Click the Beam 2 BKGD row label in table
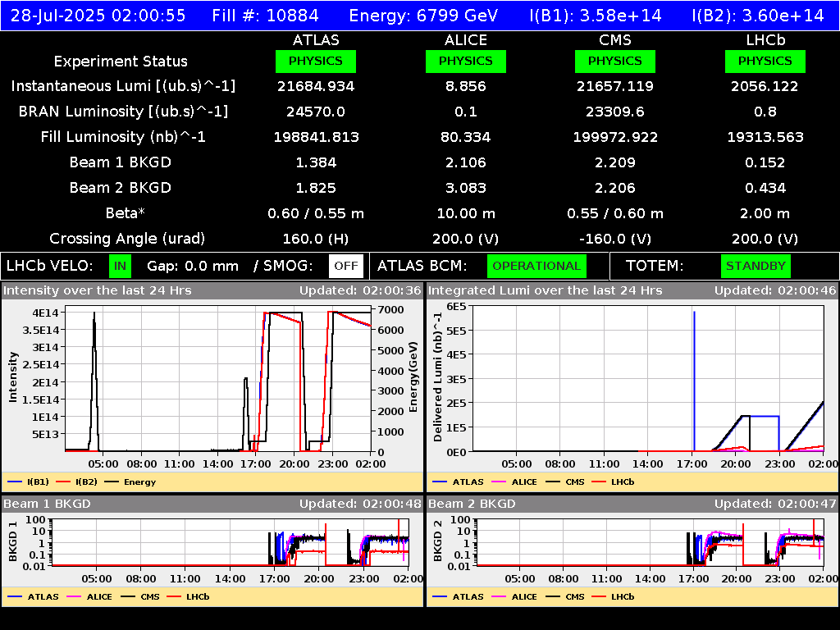This screenshot has width=840, height=630. tap(121, 188)
